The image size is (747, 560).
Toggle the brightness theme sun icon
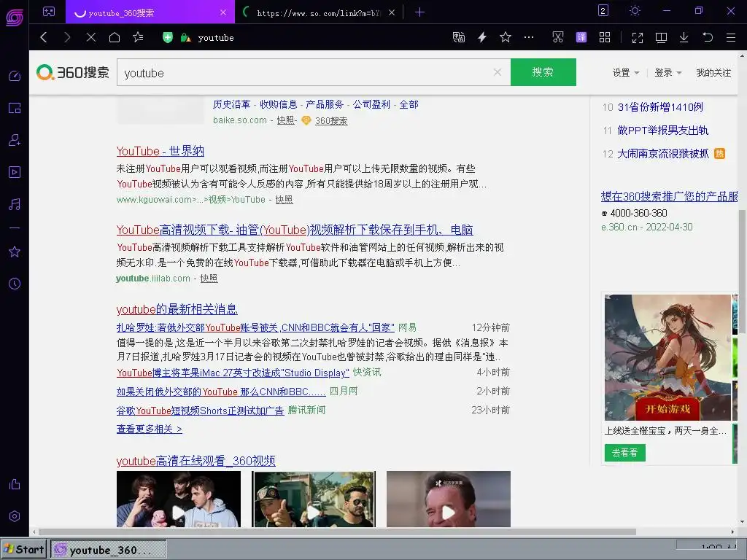[635, 10]
